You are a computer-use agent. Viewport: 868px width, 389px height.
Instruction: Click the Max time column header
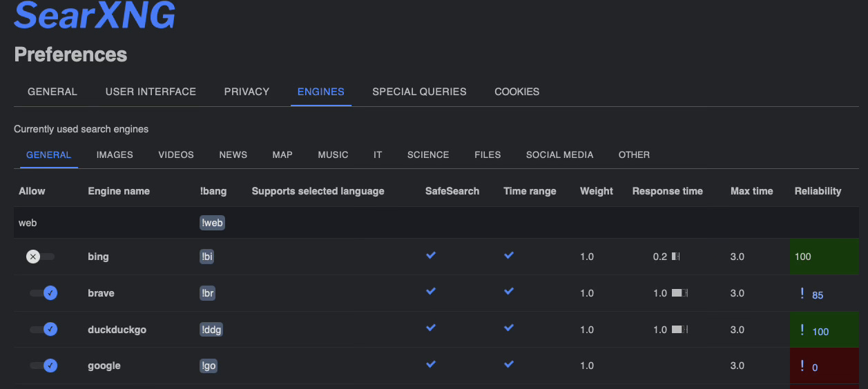(x=752, y=191)
